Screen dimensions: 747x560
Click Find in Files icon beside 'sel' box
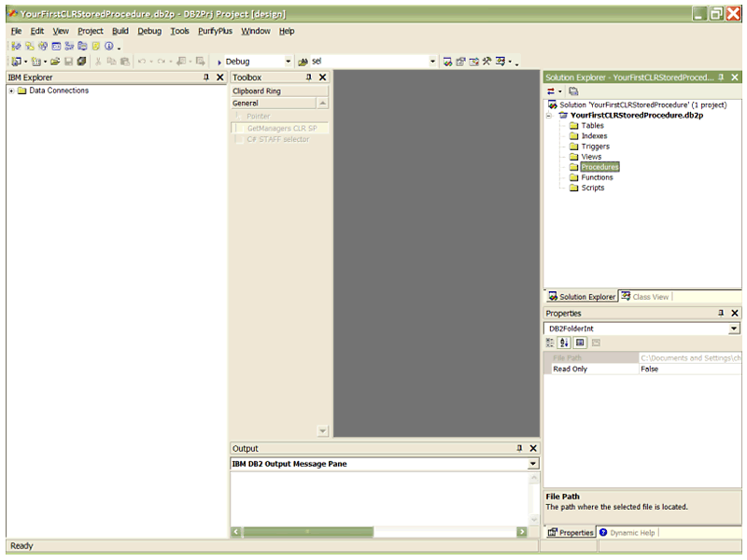303,62
